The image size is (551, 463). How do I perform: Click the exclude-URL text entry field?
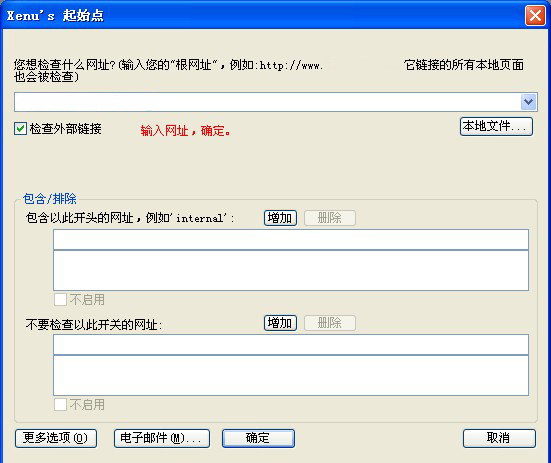[291, 345]
